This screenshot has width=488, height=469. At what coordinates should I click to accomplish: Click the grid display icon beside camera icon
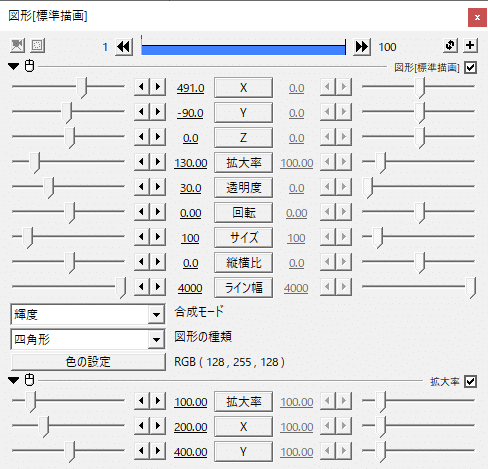click(x=37, y=46)
